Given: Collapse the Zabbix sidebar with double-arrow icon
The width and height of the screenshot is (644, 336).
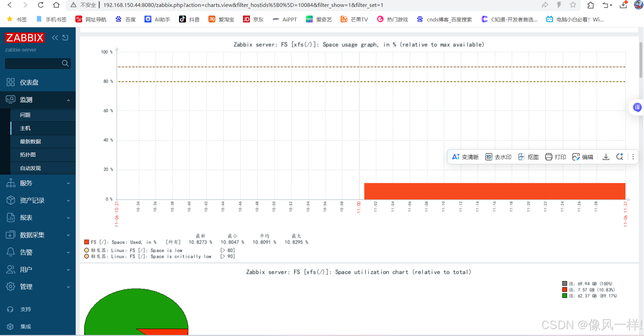Looking at the screenshot, I should [55, 38].
